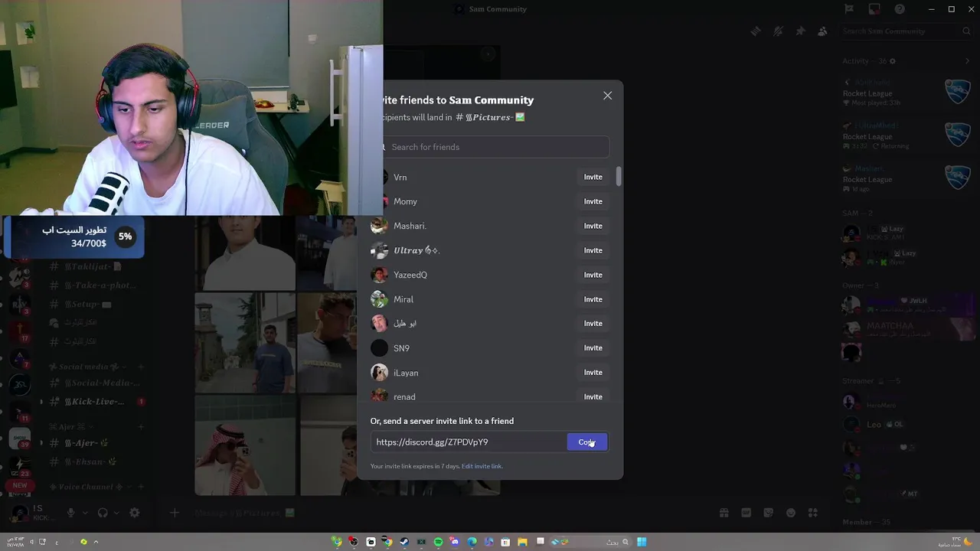This screenshot has width=980, height=551.
Task: Click YazeedQ's avatar in friend list
Action: [x=379, y=275]
